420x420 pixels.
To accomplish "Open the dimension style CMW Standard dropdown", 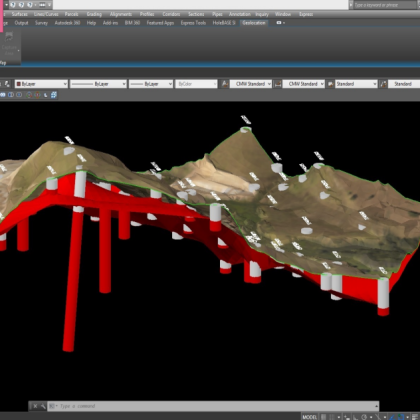I will [304, 84].
